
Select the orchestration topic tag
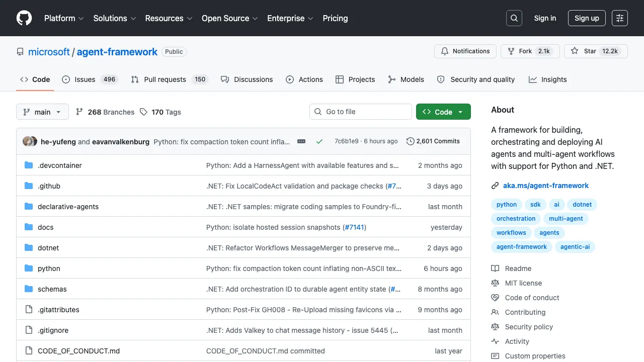(516, 219)
